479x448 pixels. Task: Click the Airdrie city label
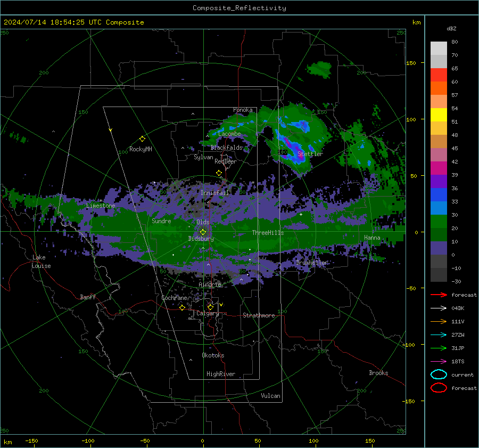[210, 284]
